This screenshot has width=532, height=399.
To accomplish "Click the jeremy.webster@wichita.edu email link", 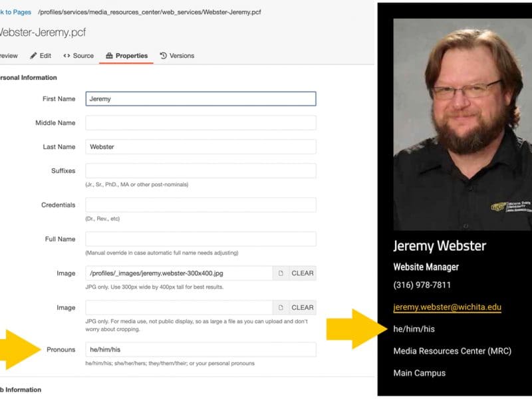I will coord(447,307).
